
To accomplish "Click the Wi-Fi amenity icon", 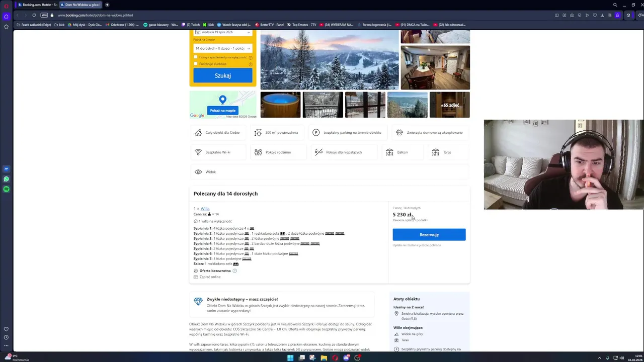I will [x=198, y=152].
